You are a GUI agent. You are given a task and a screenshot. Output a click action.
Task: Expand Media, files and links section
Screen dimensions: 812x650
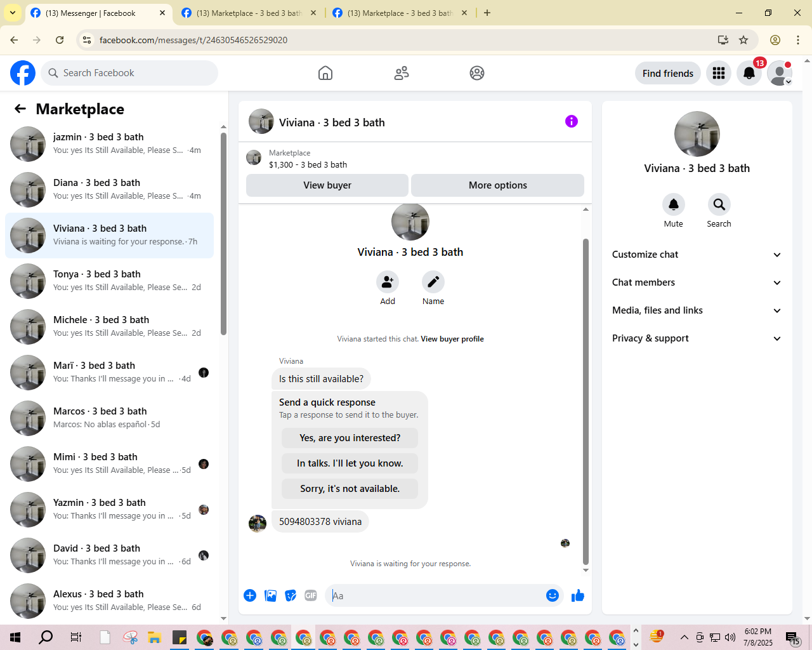[697, 310]
